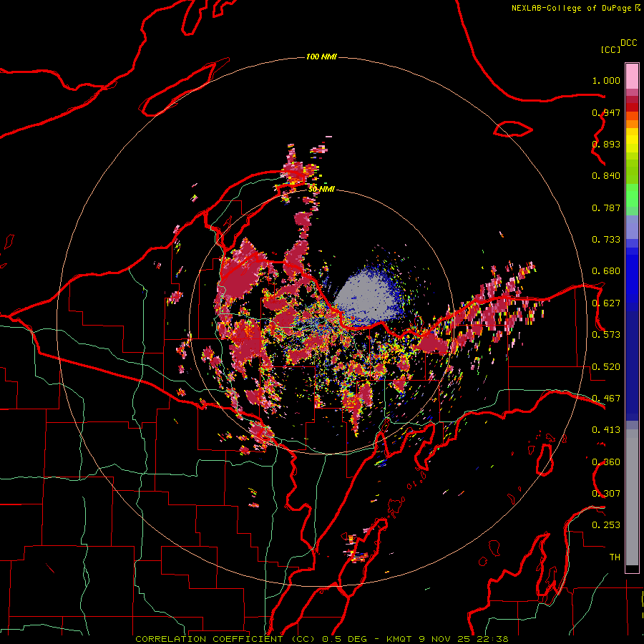Click the 0.893 color scale value
Viewport: 644px width, 644px height.
click(606, 144)
